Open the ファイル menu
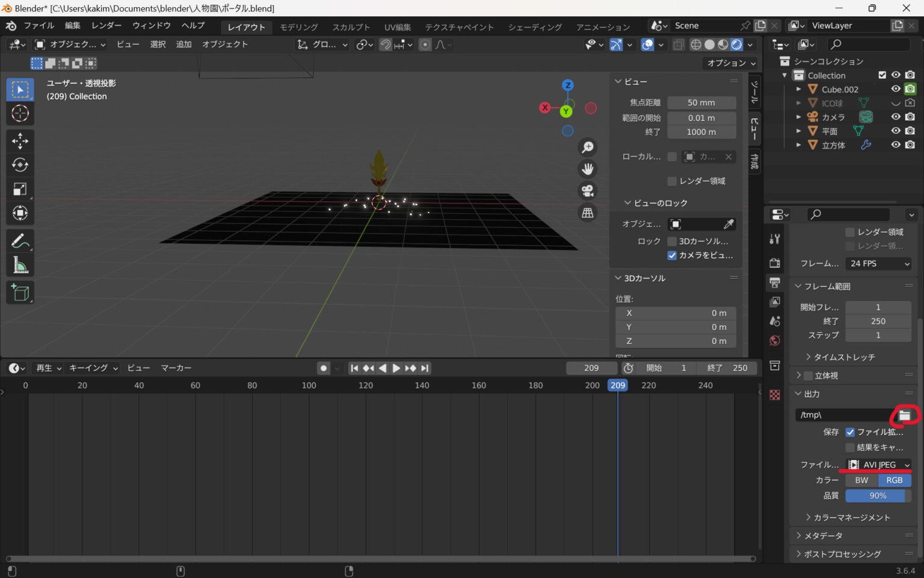 coord(39,26)
